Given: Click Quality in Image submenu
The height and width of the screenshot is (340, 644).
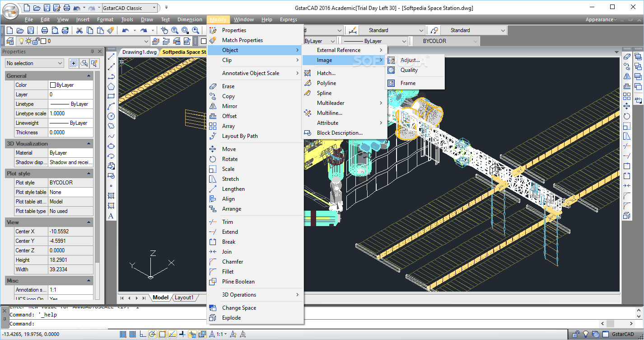Looking at the screenshot, I should click(415, 70).
